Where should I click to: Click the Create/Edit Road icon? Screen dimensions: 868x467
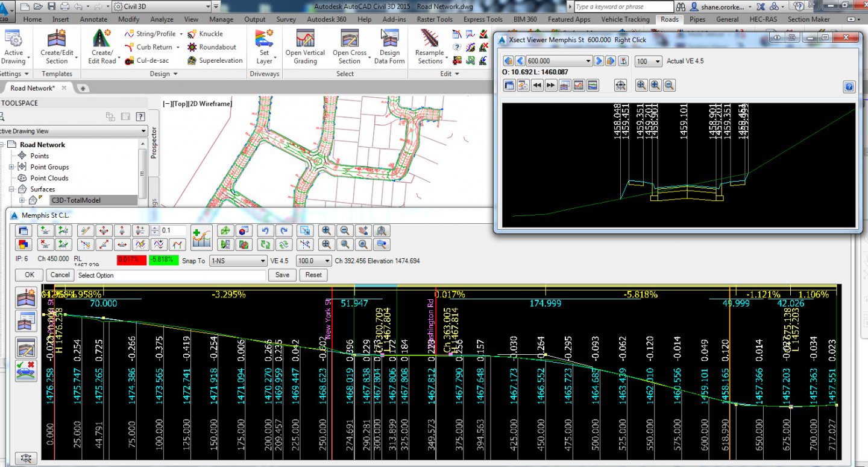[x=102, y=39]
